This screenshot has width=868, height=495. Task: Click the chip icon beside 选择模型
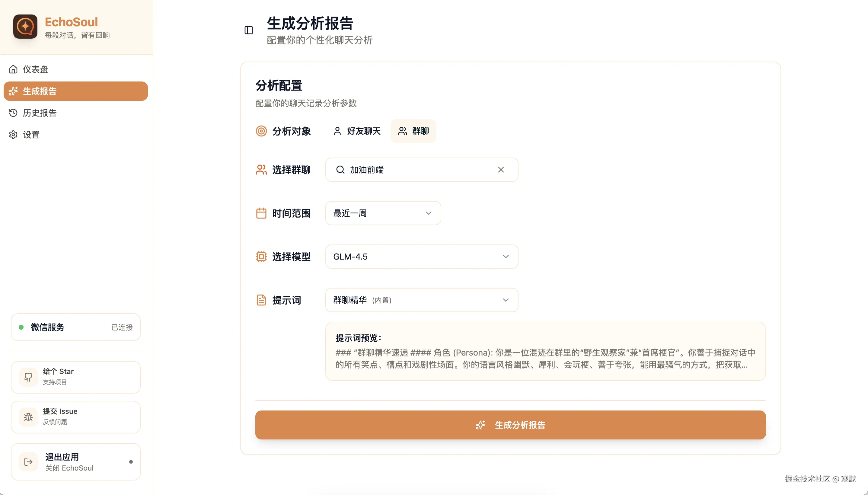click(261, 257)
